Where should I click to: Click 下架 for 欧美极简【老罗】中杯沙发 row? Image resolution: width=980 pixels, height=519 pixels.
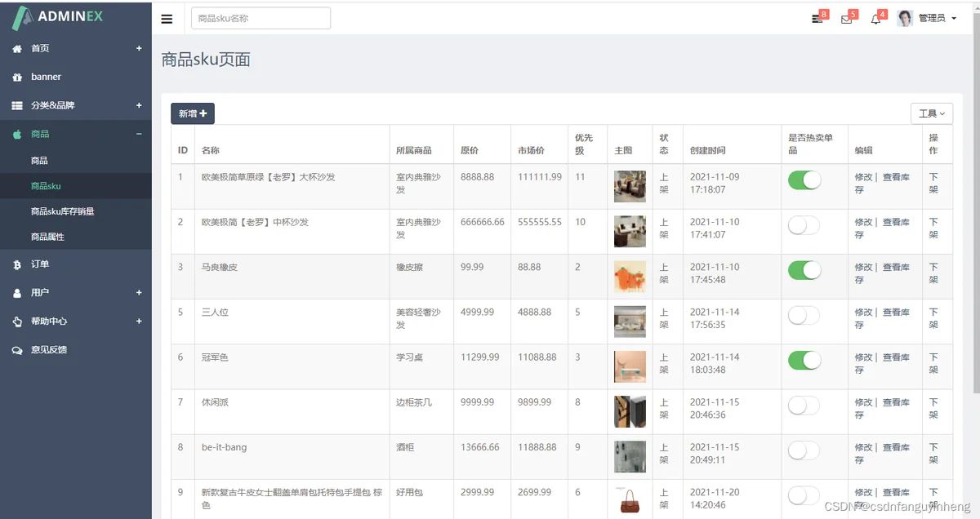click(933, 228)
